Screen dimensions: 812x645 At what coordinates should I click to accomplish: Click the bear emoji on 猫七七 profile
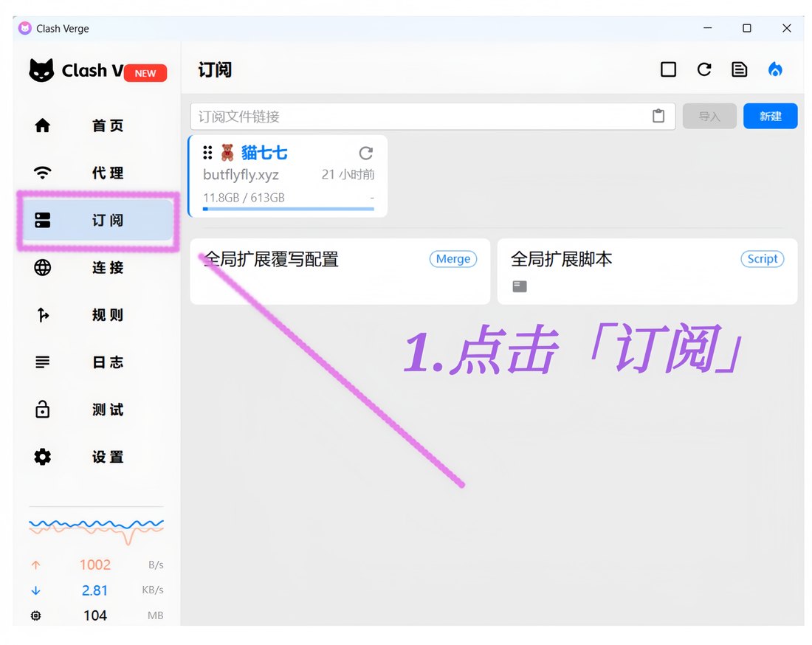[227, 153]
